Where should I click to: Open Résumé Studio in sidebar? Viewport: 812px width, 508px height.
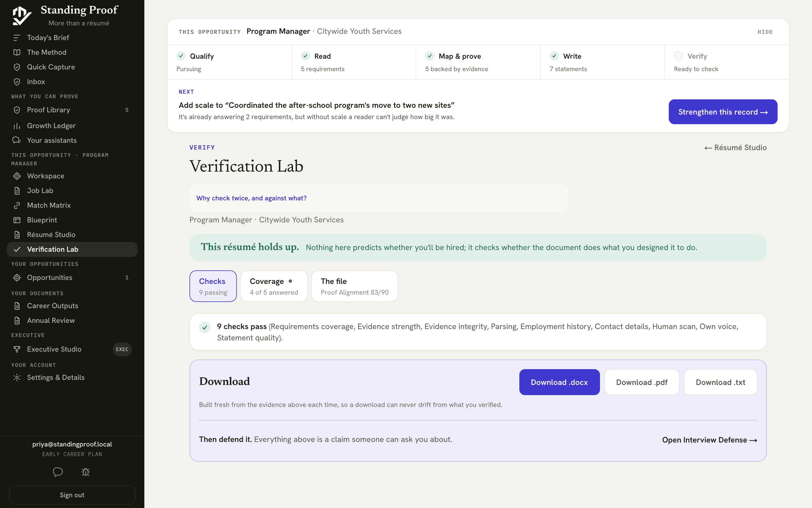click(x=72, y=235)
